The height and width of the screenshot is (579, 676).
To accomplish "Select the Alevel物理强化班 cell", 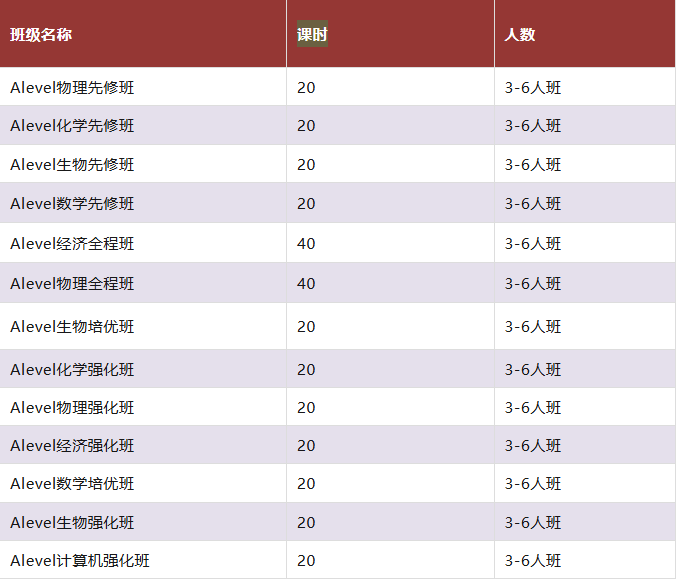I will (72, 408).
